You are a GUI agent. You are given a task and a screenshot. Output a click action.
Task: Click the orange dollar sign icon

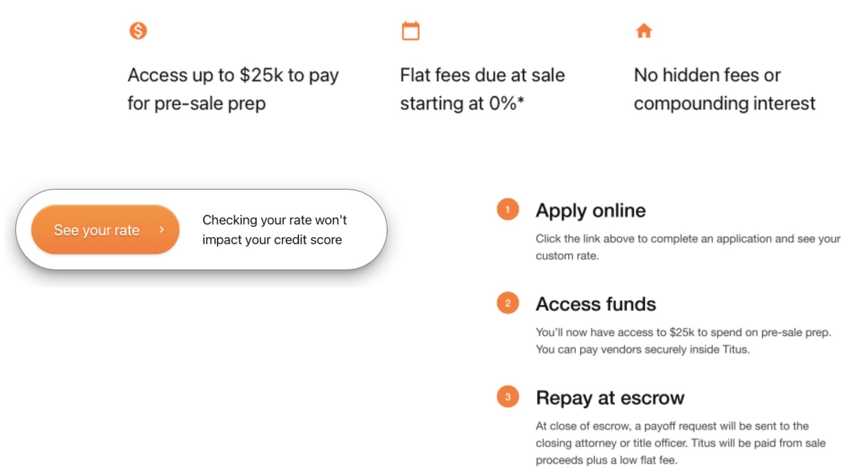[138, 31]
